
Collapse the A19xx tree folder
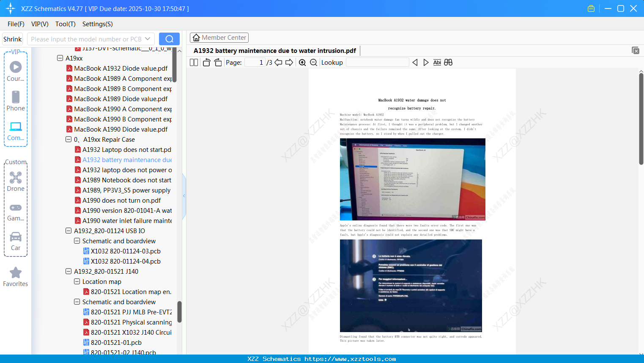tap(60, 58)
